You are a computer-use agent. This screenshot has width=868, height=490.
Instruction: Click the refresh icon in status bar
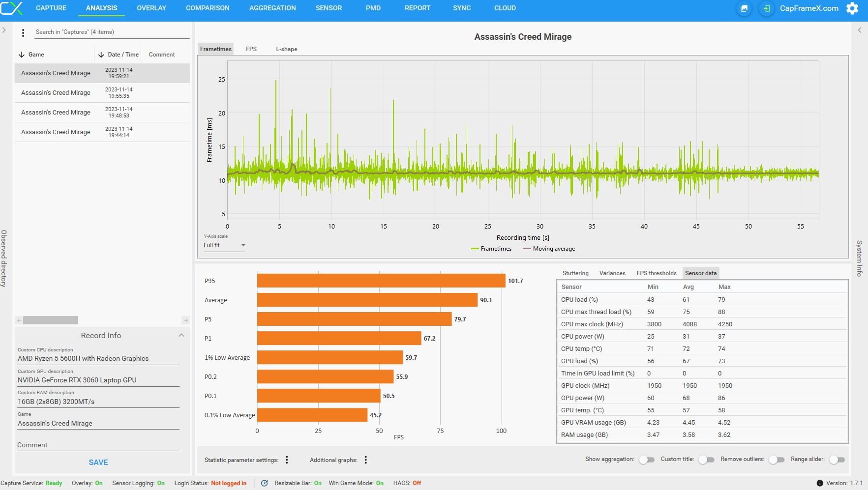264,483
